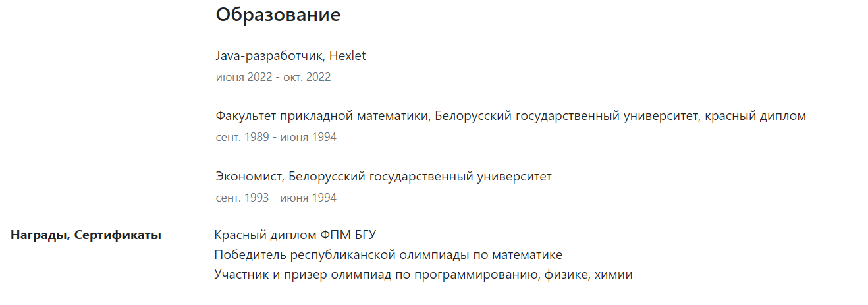
Task: Click the date range сент. 1989 - июня 1994
Action: click(x=276, y=137)
